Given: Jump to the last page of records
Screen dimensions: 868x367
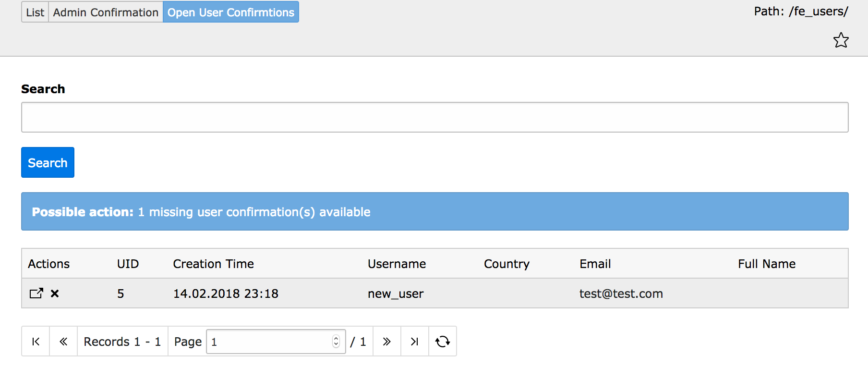Looking at the screenshot, I should [x=414, y=342].
